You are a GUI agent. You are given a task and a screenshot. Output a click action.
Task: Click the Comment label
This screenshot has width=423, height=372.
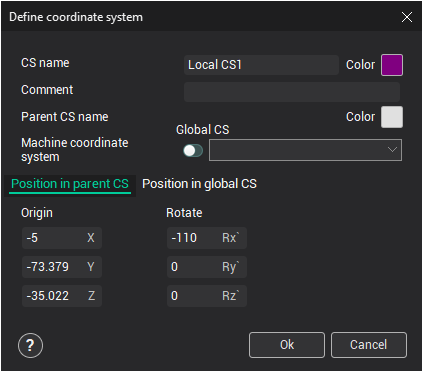click(47, 90)
